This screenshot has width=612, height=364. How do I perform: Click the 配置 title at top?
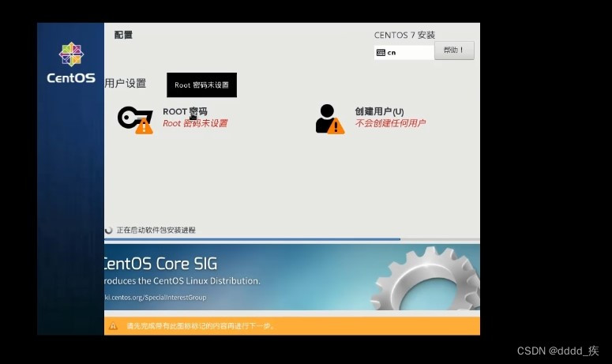[x=123, y=35]
